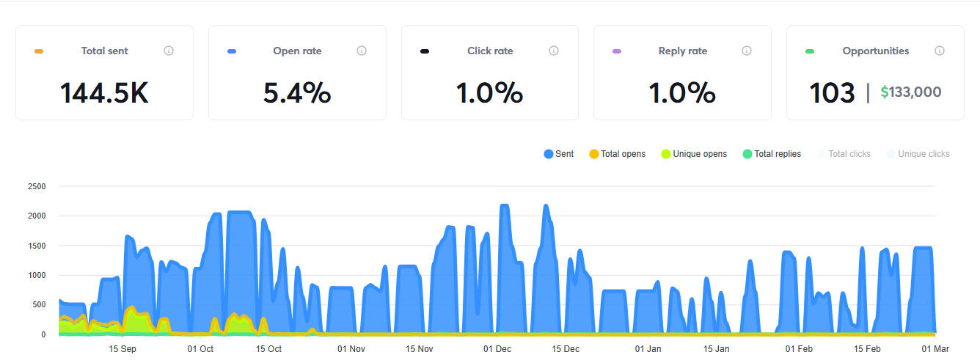The width and height of the screenshot is (980, 363).
Task: Click purple marker next to Reply rate
Action: tap(617, 51)
